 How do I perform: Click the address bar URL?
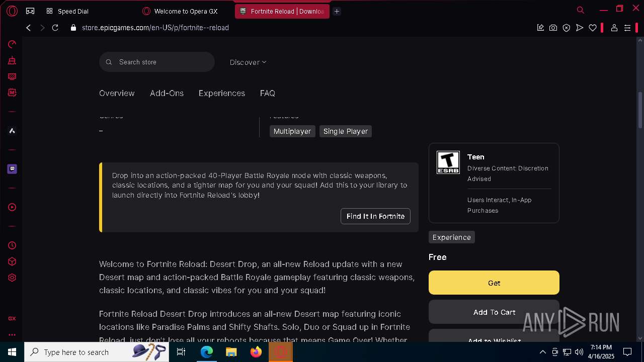coord(155,28)
